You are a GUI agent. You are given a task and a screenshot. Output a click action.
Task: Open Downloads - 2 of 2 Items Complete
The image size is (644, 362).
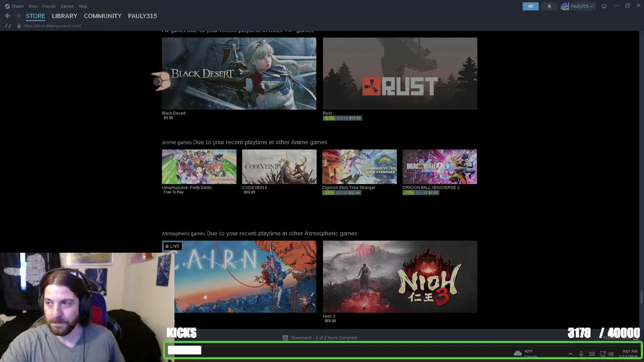(324, 337)
